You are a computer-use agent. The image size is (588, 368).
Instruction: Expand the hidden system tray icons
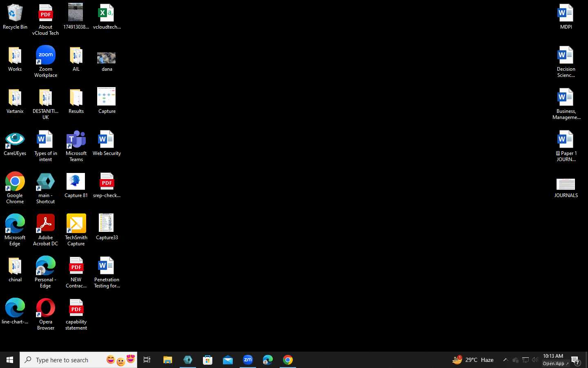[x=505, y=360]
